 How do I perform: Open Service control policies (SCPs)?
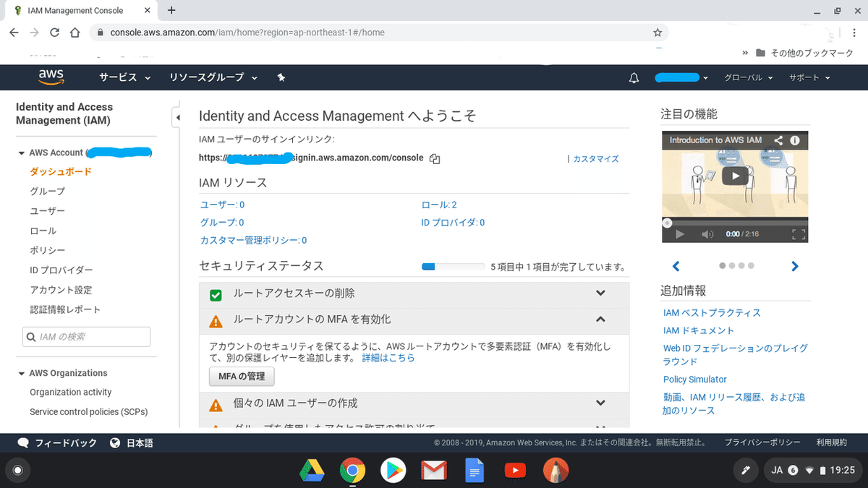[89, 411]
